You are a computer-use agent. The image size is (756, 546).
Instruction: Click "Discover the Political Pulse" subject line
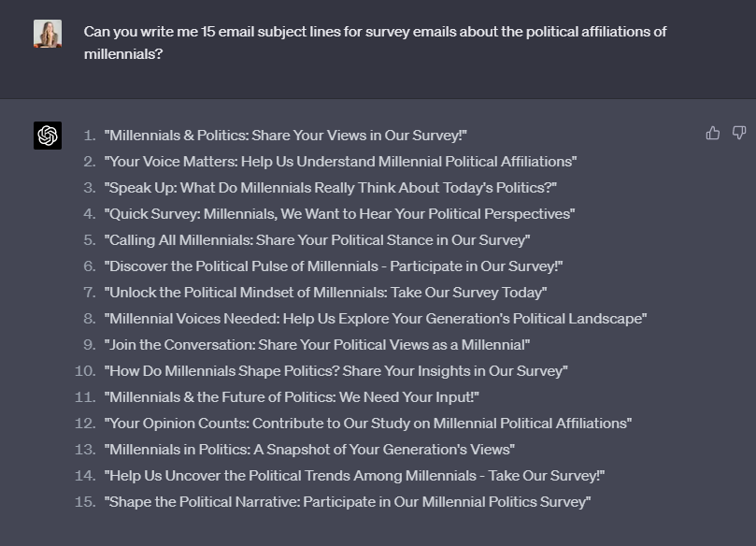pos(334,266)
